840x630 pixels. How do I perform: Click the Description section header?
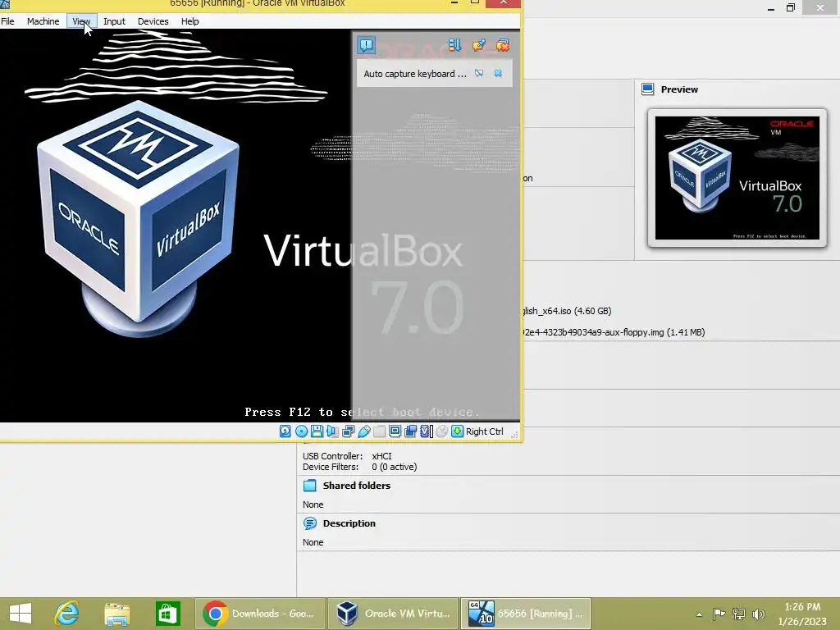coord(349,523)
